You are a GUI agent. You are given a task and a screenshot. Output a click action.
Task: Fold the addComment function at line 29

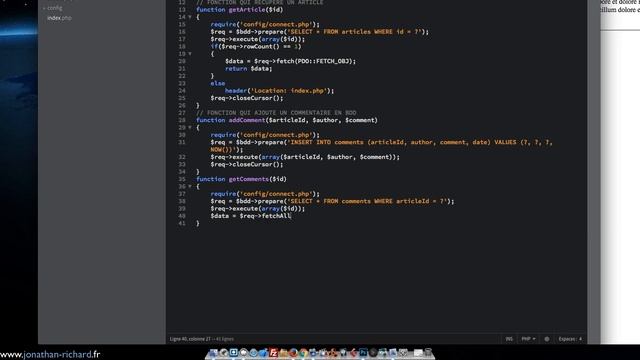click(x=190, y=128)
